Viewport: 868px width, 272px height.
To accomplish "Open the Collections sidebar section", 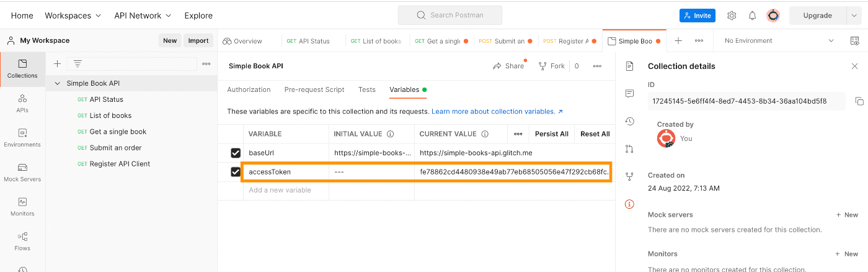I will (x=22, y=69).
